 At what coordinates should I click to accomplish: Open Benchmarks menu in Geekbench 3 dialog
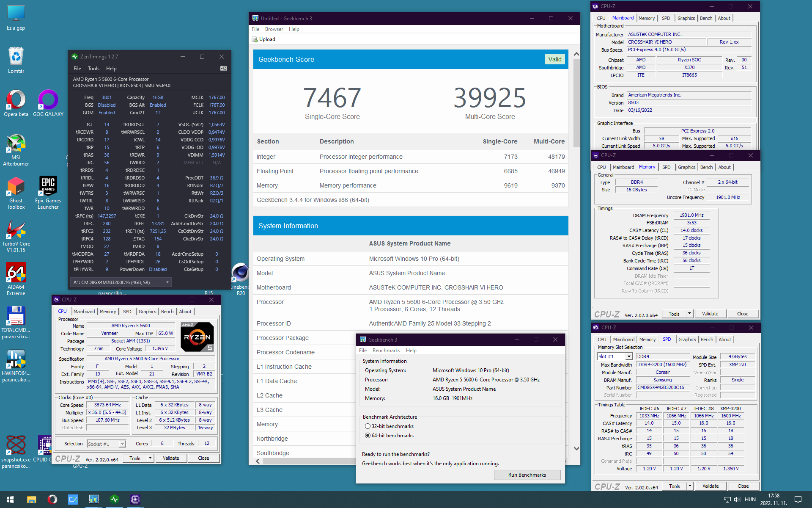(x=386, y=351)
